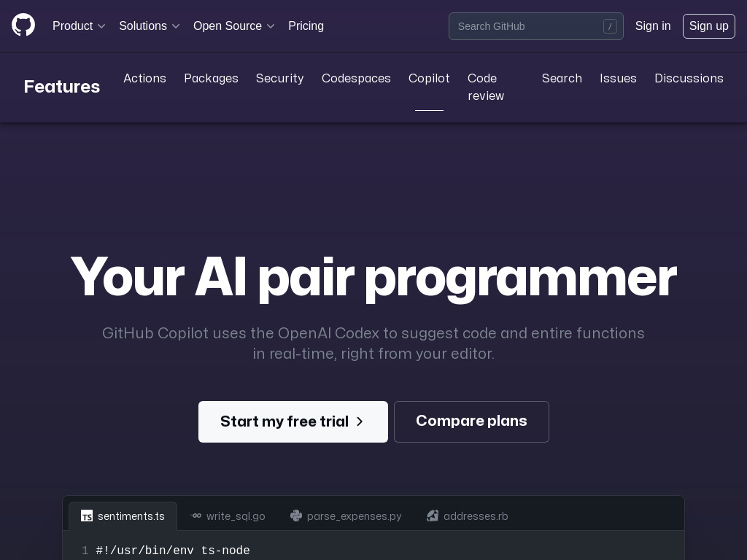Expand the Product dropdown
The height and width of the screenshot is (560, 747).
79,26
